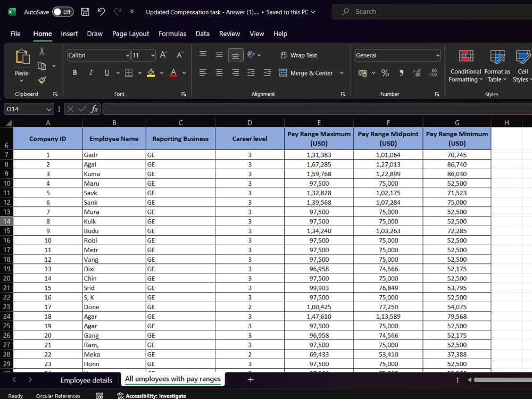Select the Format Painter tool
This screenshot has width=532, height=399.
click(42, 80)
